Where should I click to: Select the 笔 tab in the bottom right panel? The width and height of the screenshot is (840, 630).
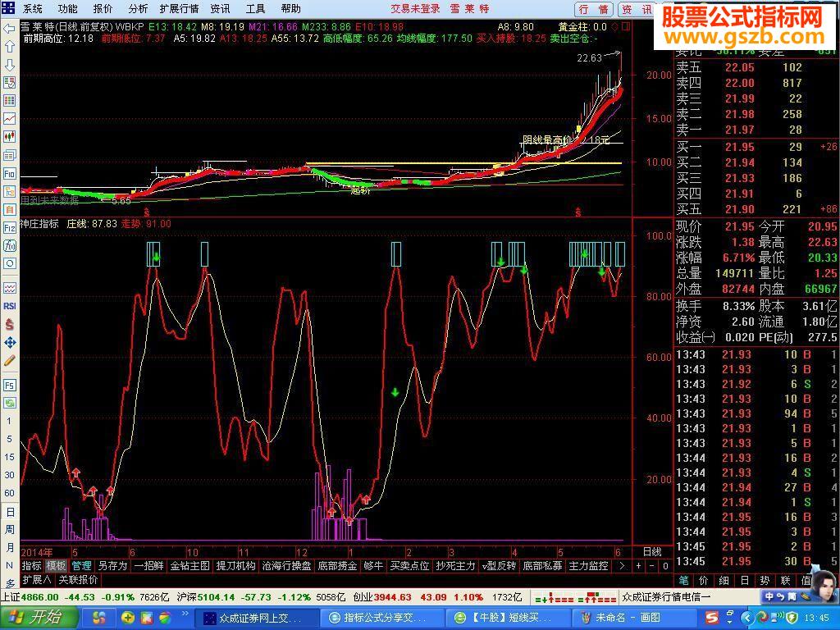pyautogui.click(x=683, y=580)
